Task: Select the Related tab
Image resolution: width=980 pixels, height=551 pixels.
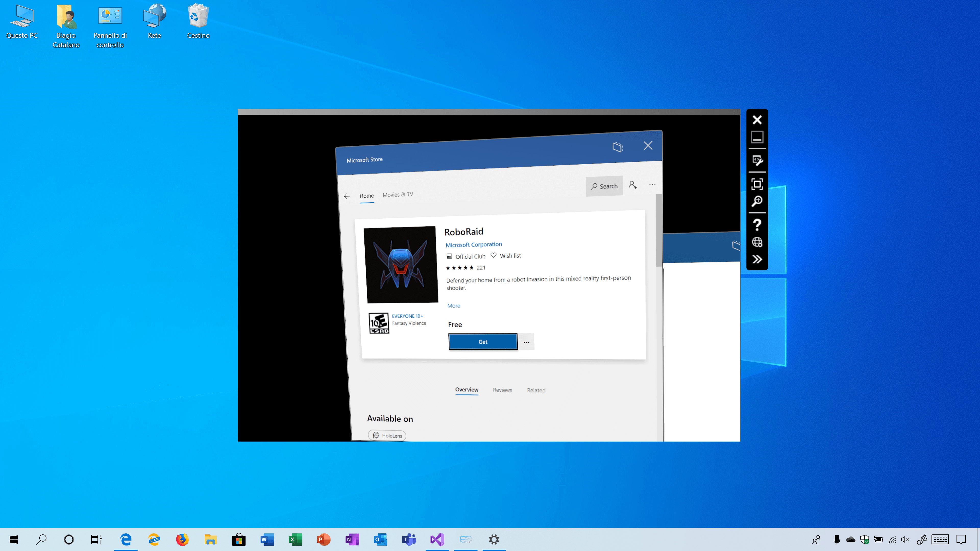Action: pyautogui.click(x=536, y=391)
